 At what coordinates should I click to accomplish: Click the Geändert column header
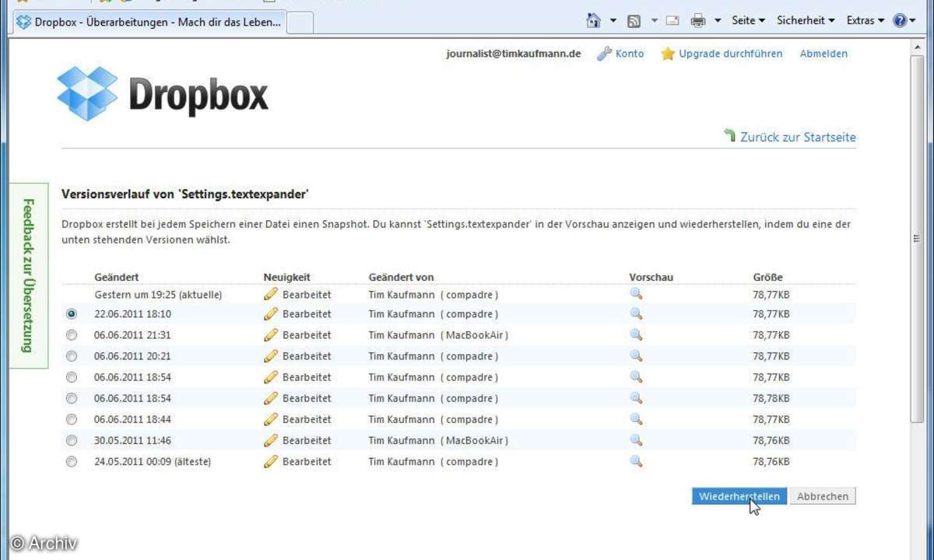coord(117,277)
